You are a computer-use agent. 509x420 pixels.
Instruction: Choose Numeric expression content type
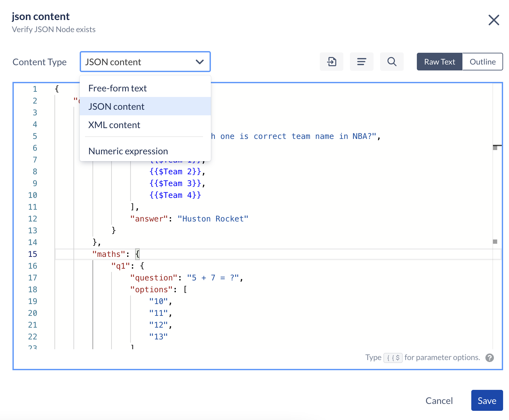[x=128, y=151]
